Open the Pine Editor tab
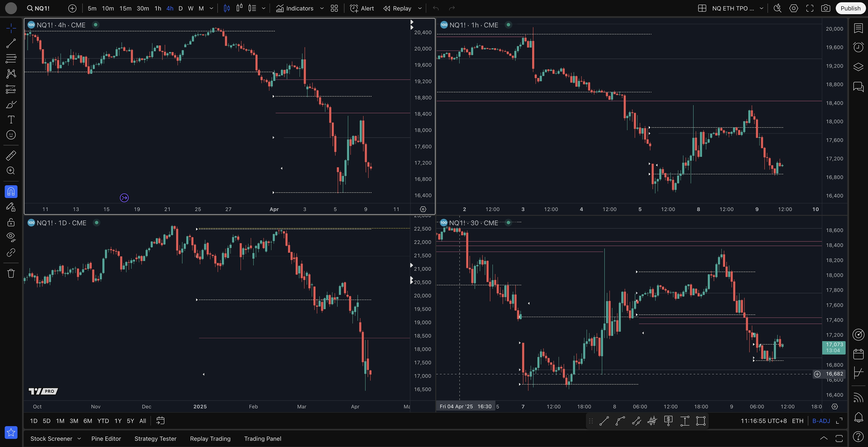Image resolution: width=868 pixels, height=447 pixels. (x=106, y=439)
